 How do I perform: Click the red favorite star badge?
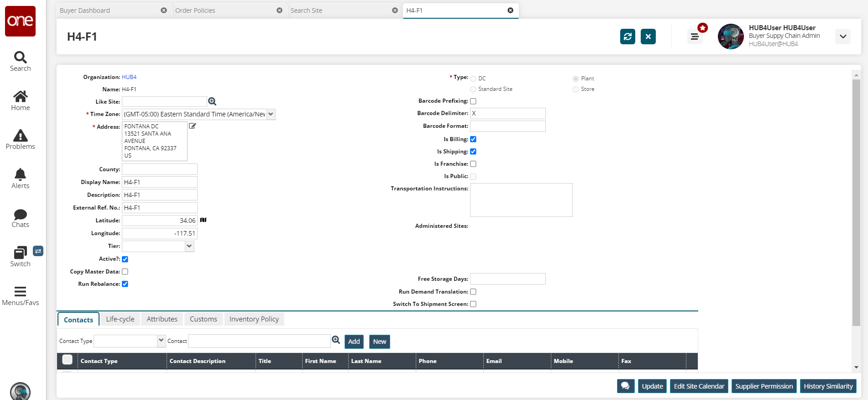pos(703,28)
